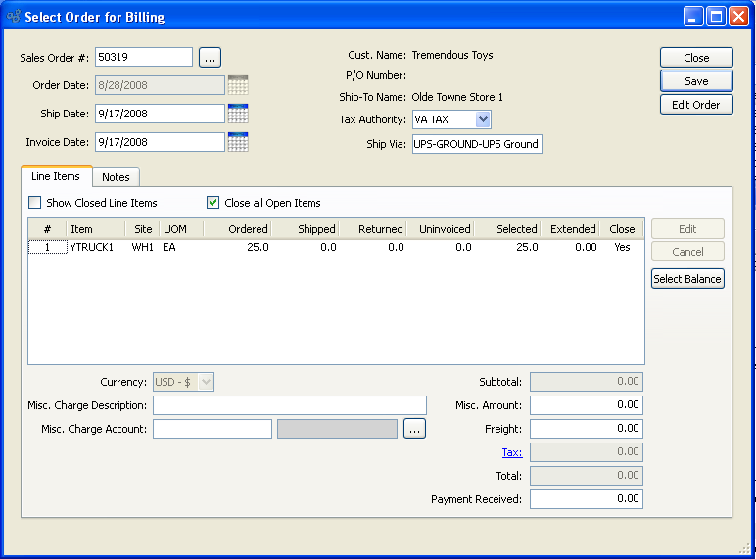
Task: Enable Show Closed Line Items checkbox
Action: [35, 203]
